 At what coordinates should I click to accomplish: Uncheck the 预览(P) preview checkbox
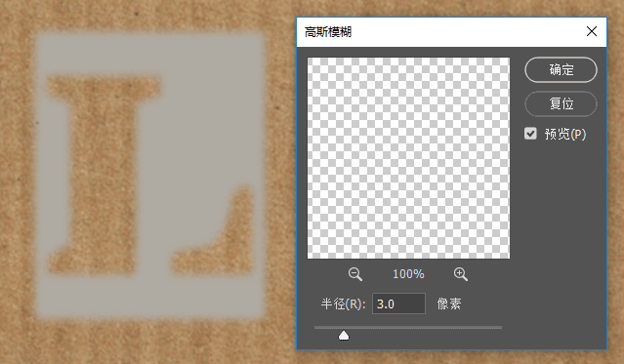[530, 134]
